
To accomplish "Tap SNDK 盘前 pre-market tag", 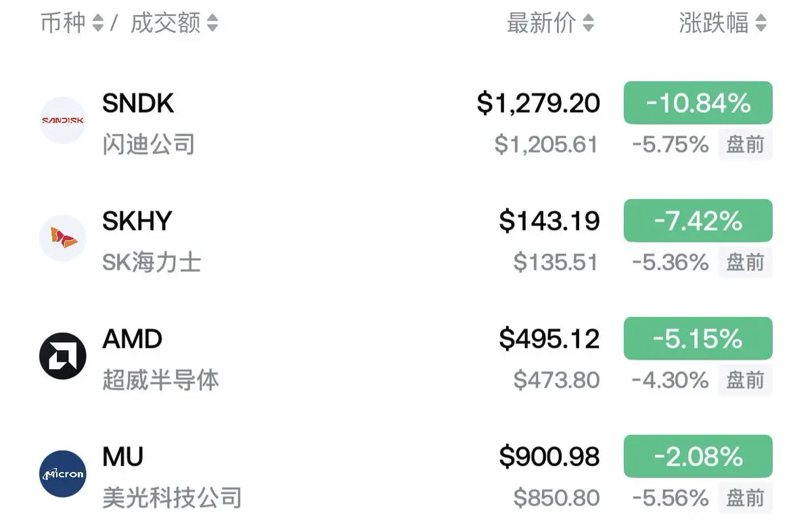I will [745, 144].
